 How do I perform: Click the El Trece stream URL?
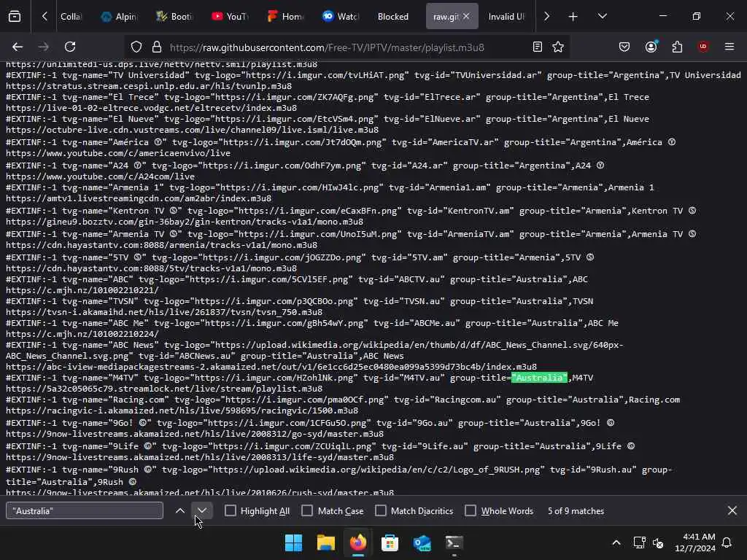click(151, 108)
